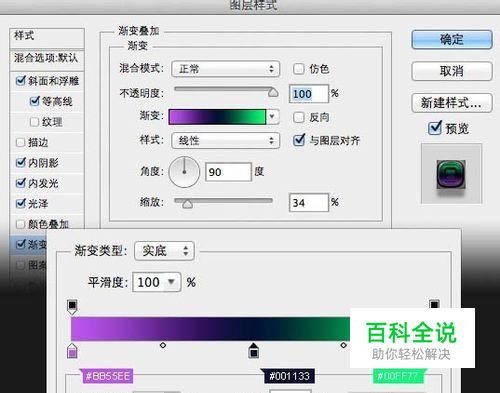The height and width of the screenshot is (393, 500).
Task: Toggle the 反向 checkbox
Action: click(299, 117)
